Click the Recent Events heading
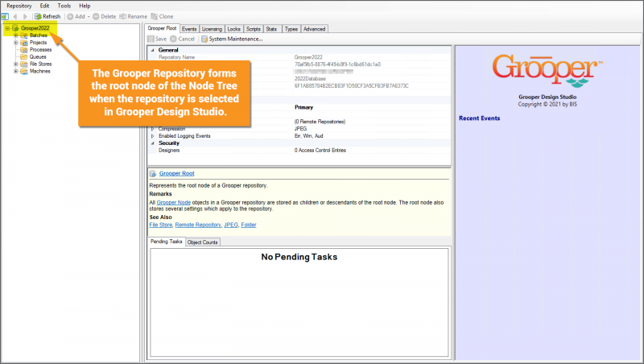The image size is (644, 364). 479,118
